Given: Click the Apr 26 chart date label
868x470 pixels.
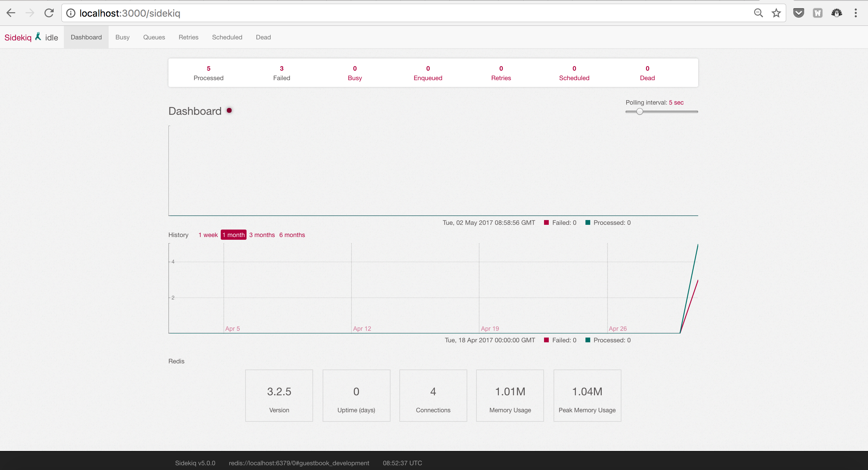Looking at the screenshot, I should [x=618, y=329].
